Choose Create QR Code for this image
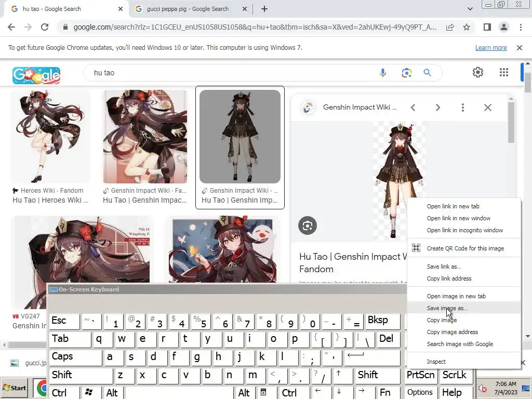Viewport: 532px width, 399px height. coord(465,248)
